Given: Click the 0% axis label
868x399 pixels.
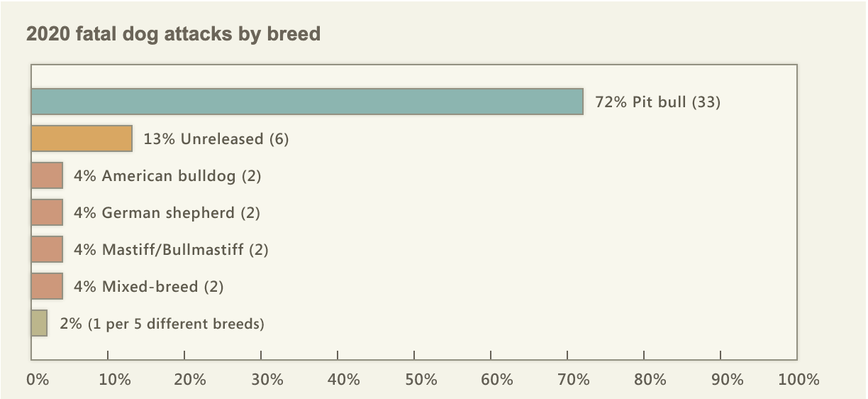Looking at the screenshot, I should tap(38, 380).
